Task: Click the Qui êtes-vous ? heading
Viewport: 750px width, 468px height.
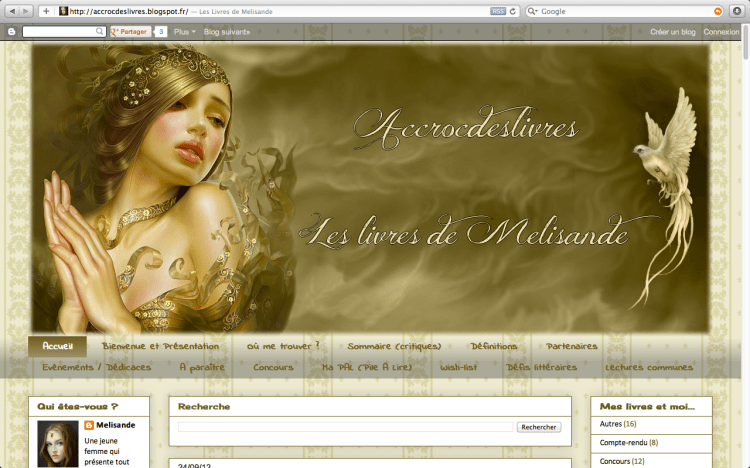Action: click(77, 406)
